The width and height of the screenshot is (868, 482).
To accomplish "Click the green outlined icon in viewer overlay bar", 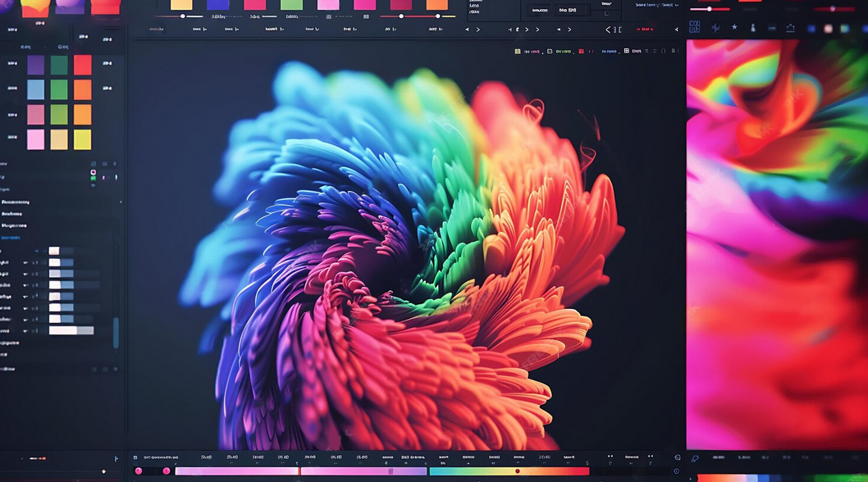I will tap(550, 51).
